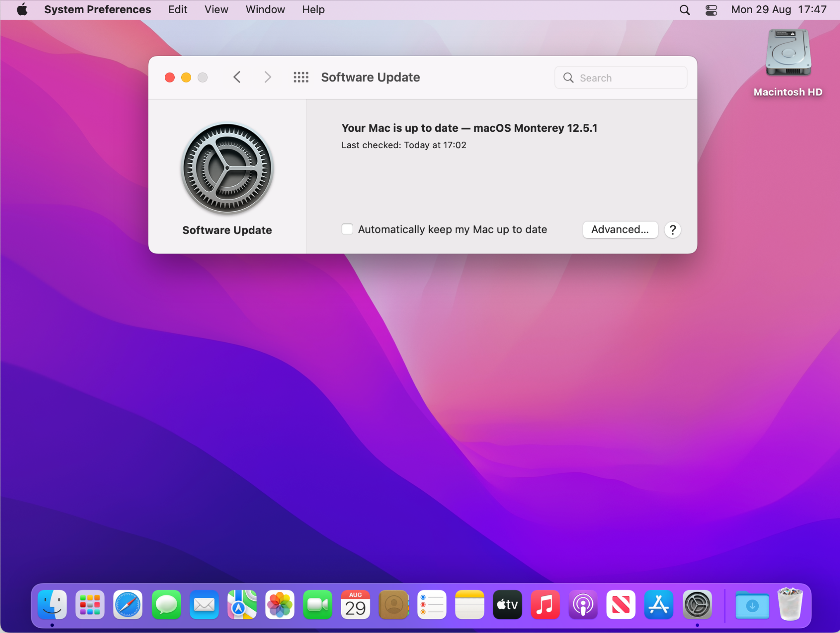Screen dimensions: 840x633
Task: Open the Help menu
Action: coord(313,9)
